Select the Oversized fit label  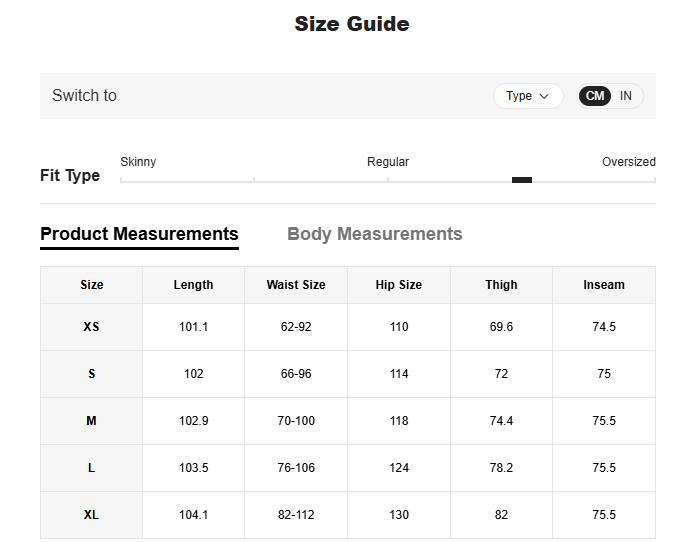(628, 162)
